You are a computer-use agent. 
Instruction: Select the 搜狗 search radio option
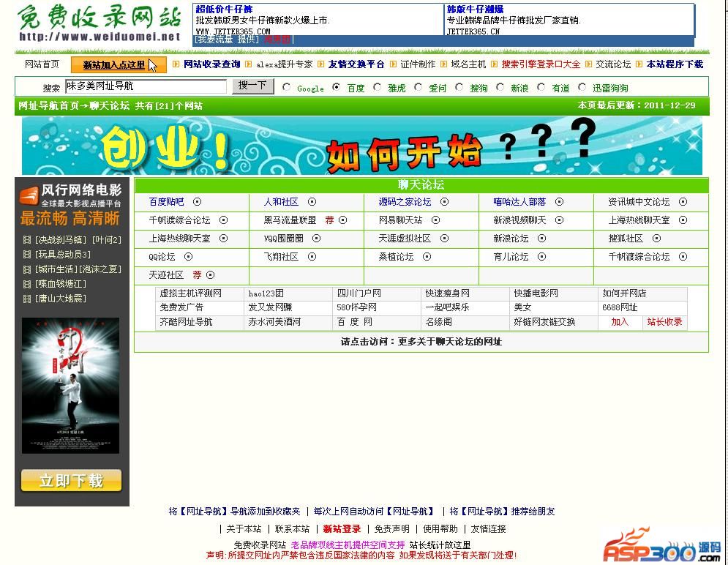[x=459, y=87]
